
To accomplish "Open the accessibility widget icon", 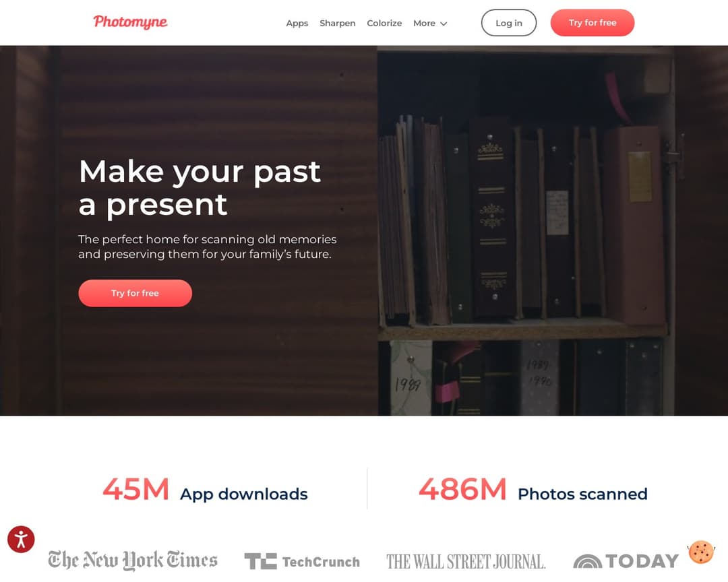I will (x=21, y=540).
